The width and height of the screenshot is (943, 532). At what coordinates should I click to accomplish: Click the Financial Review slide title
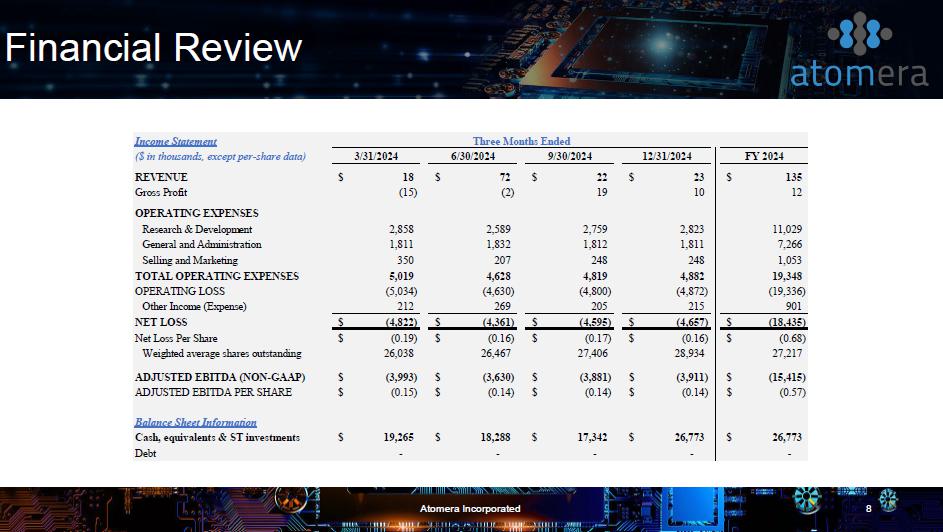[x=154, y=48]
